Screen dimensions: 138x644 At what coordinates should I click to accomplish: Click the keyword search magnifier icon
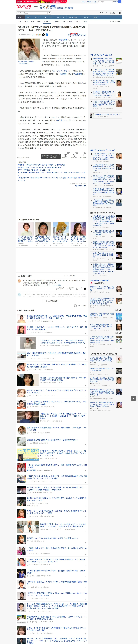pos(49,13)
